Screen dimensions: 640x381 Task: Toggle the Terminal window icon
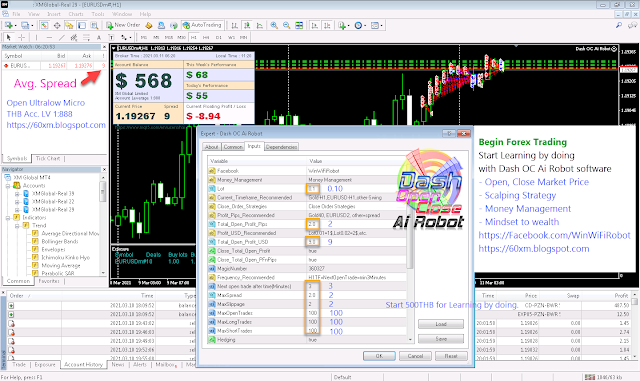pyautogui.click(x=82, y=25)
